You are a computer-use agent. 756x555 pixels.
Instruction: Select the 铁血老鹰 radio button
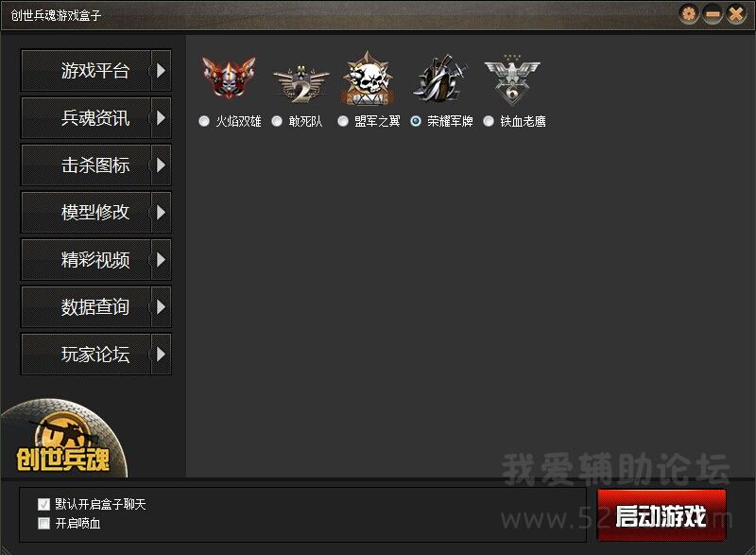pyautogui.click(x=489, y=121)
